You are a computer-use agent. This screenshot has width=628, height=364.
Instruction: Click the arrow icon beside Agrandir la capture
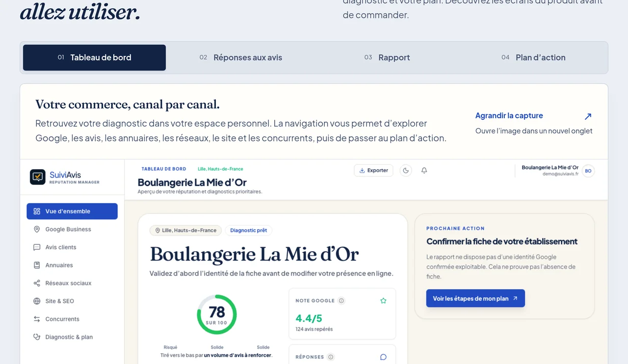[x=588, y=116]
